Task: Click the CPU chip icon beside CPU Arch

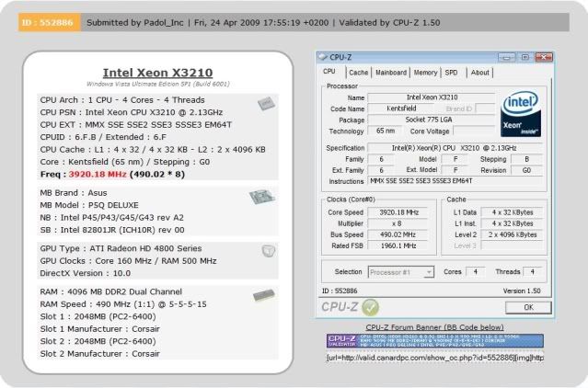Action: (266, 103)
